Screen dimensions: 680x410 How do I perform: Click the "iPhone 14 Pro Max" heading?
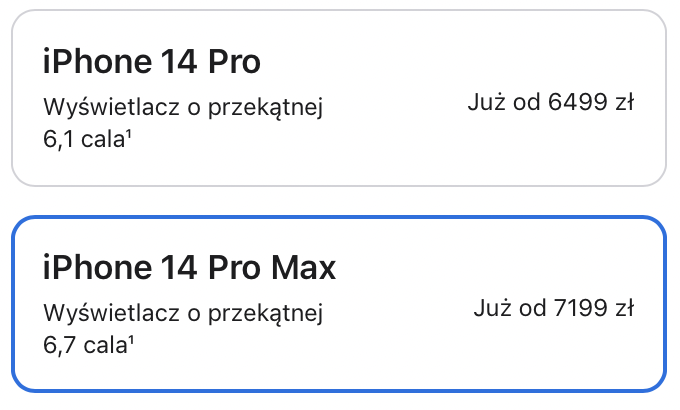[189, 267]
